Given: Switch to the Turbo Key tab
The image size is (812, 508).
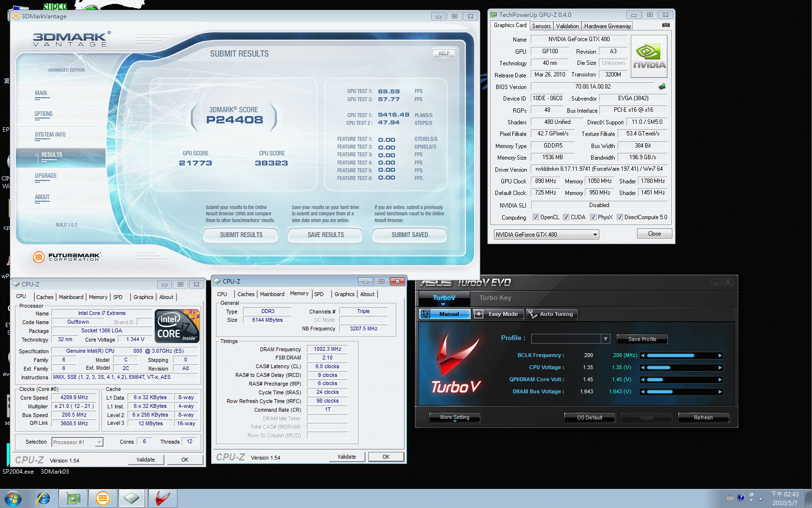Looking at the screenshot, I should click(495, 298).
